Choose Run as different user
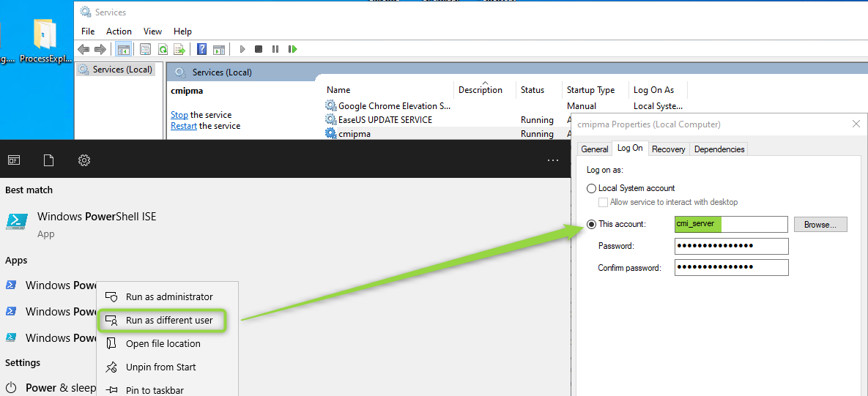Image resolution: width=868 pixels, height=396 pixels. 169,320
